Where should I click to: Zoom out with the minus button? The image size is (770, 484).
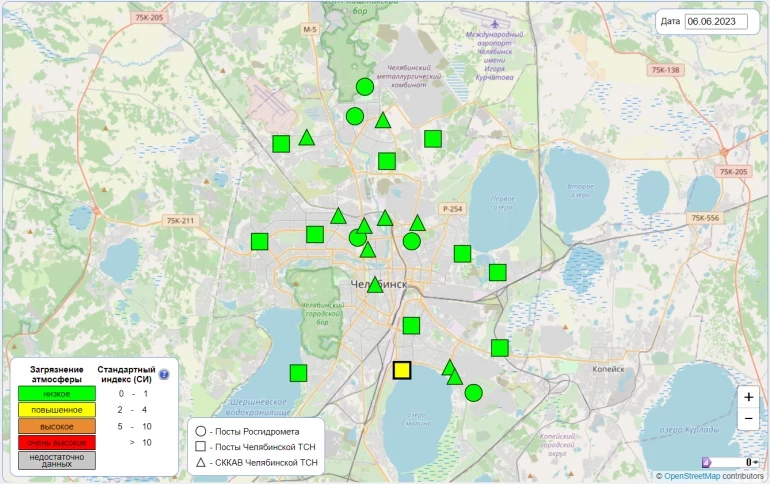(749, 420)
